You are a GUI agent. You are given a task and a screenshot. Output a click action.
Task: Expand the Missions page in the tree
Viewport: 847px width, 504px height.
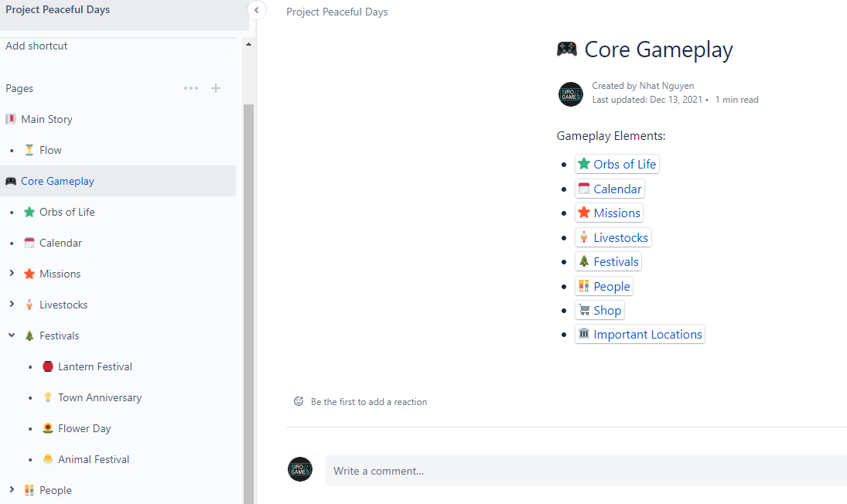tap(12, 274)
